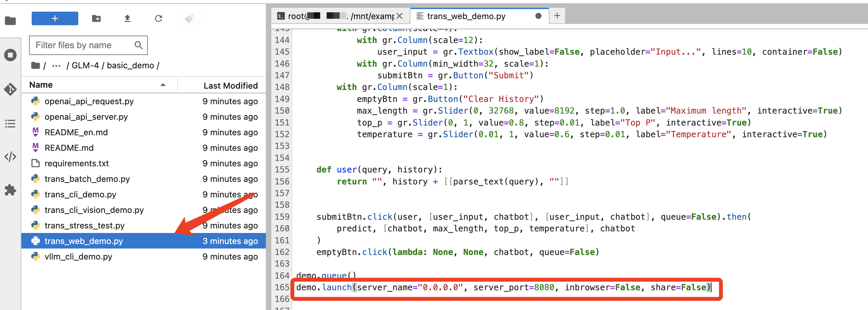Toggle Name sort direction arrow
Viewport: 868px width, 310px height.
[x=163, y=85]
